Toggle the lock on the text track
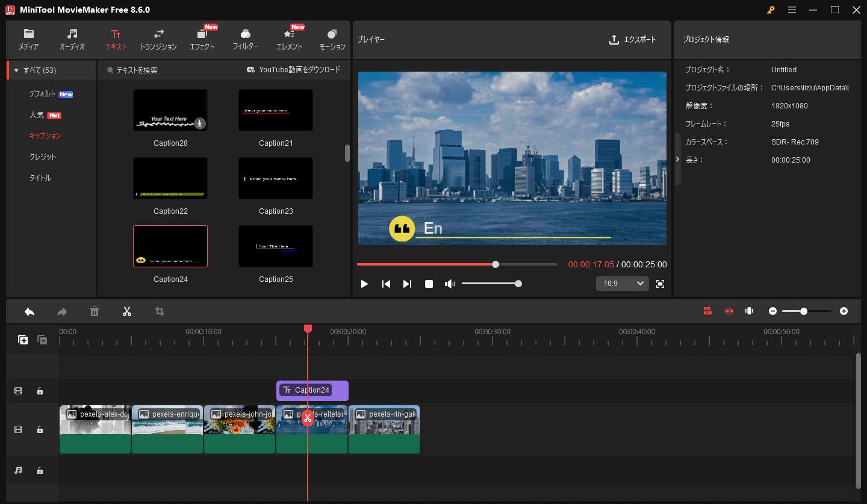 [x=40, y=390]
